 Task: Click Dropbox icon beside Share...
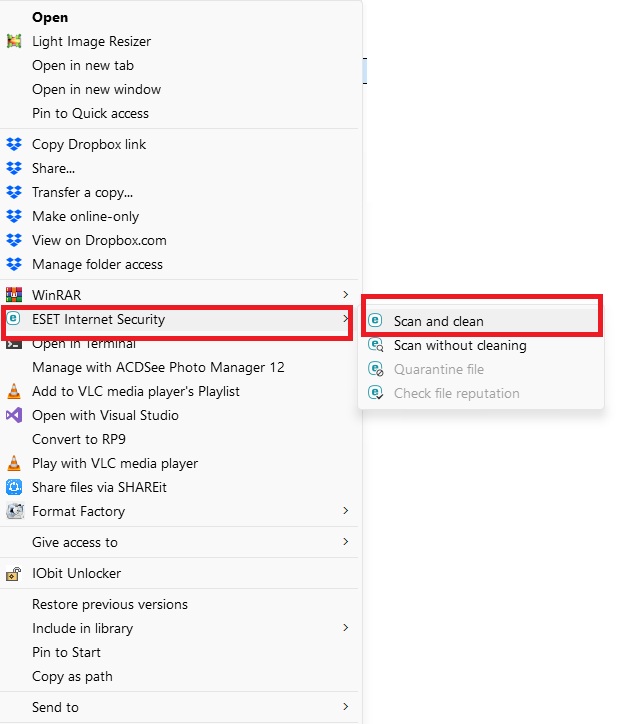[x=14, y=168]
